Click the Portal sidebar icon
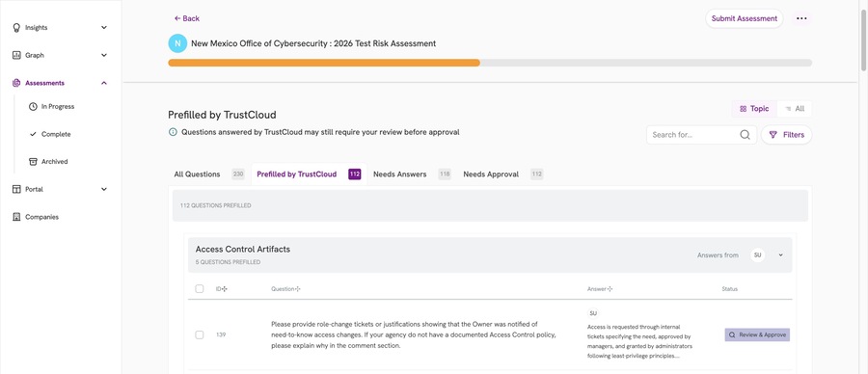 (x=16, y=189)
